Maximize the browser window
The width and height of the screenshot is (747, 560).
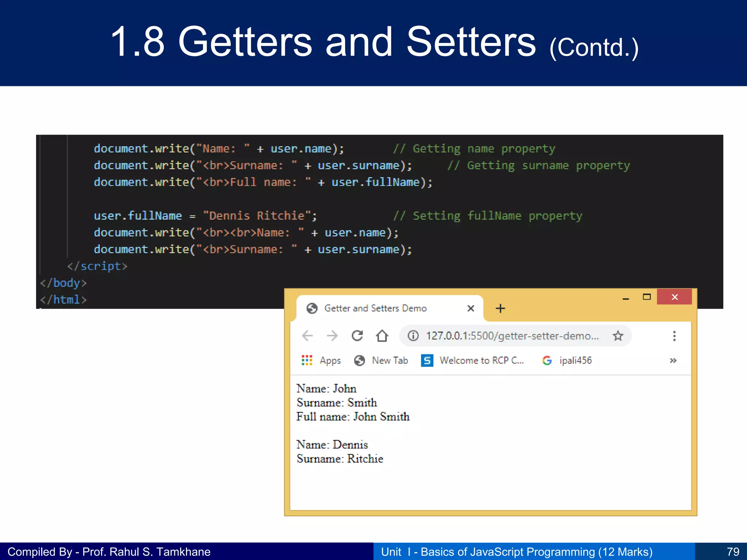pos(647,297)
